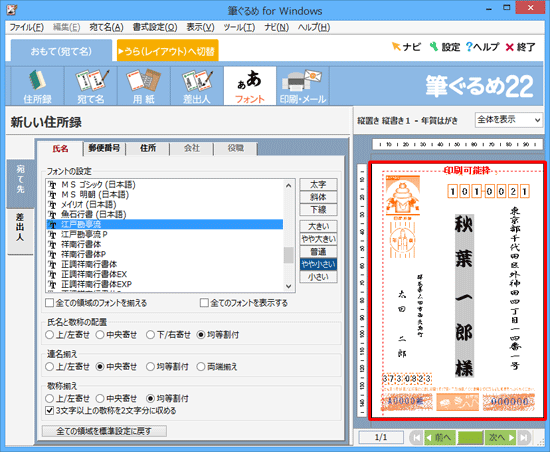Check 全てのフォントを表示する checkbox

point(204,303)
